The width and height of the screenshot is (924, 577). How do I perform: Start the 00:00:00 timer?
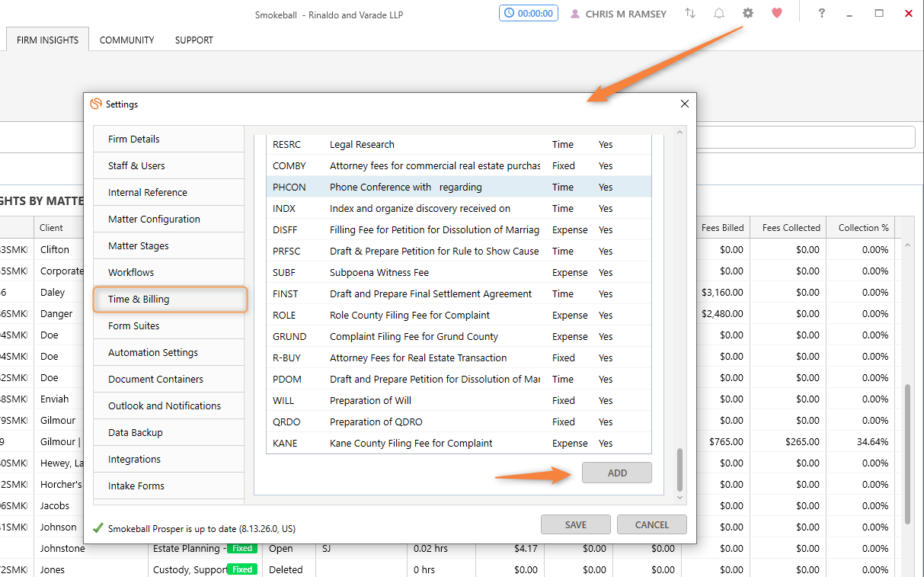point(529,13)
